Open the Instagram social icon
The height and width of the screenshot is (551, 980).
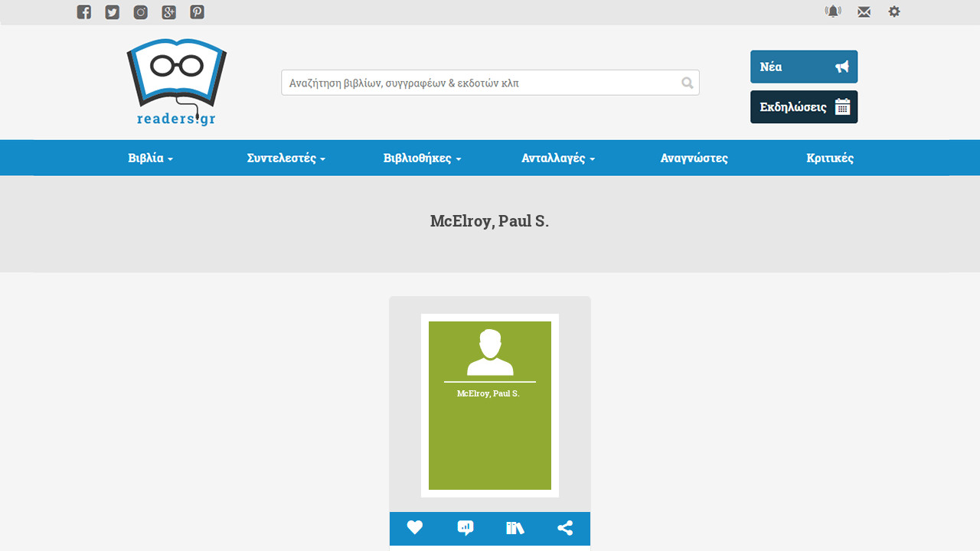141,12
